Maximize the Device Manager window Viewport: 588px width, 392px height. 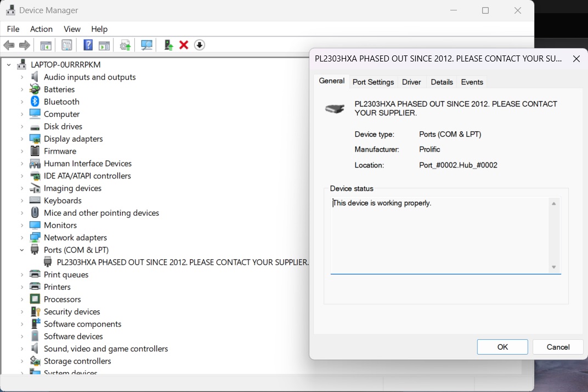point(485,10)
